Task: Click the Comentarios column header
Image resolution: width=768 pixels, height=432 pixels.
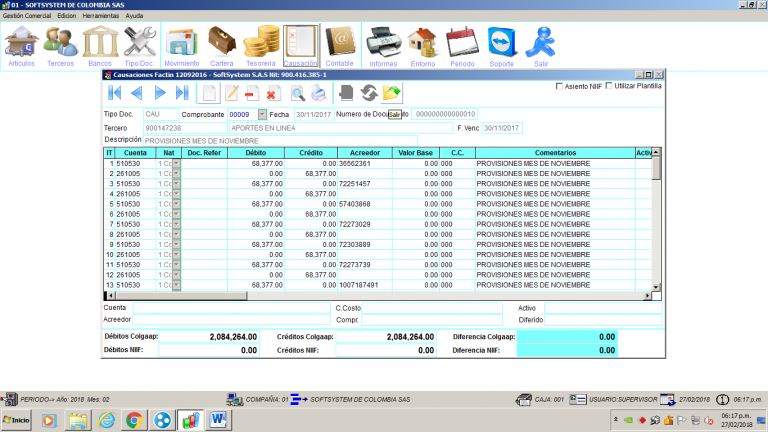Action: (555, 153)
